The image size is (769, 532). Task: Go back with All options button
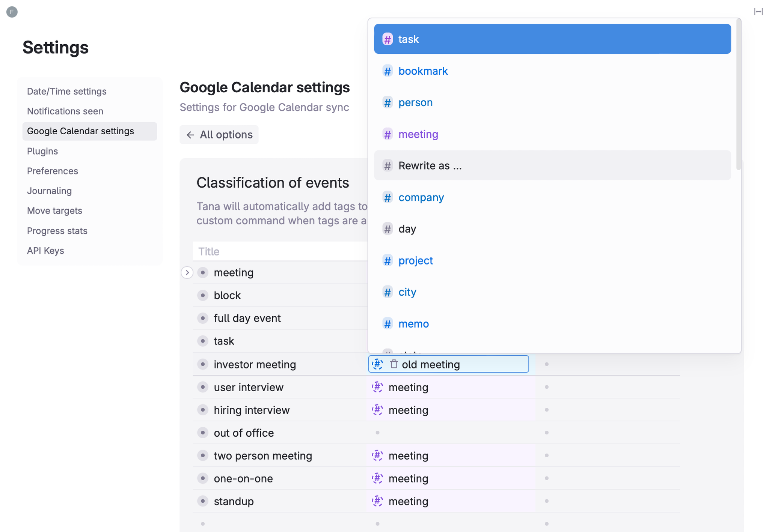pyautogui.click(x=219, y=135)
